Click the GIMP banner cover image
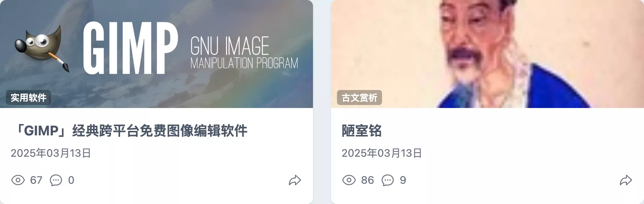Image resolution: width=644 pixels, height=204 pixels. [156, 54]
